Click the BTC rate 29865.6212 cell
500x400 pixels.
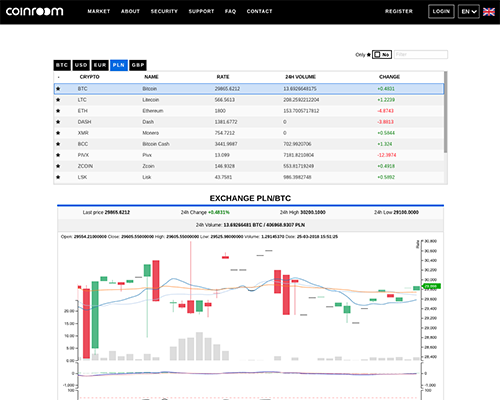click(227, 89)
